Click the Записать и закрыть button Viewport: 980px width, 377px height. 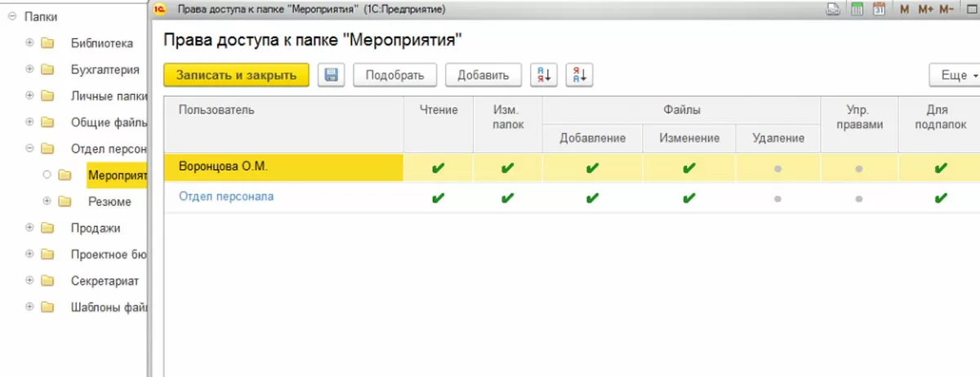pos(236,75)
